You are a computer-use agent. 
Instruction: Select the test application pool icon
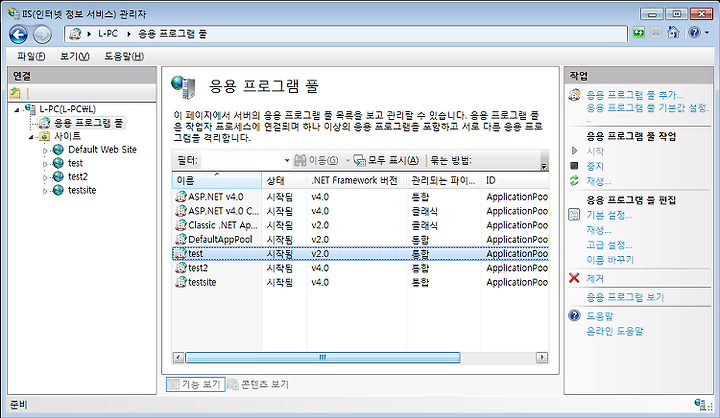tap(180, 254)
